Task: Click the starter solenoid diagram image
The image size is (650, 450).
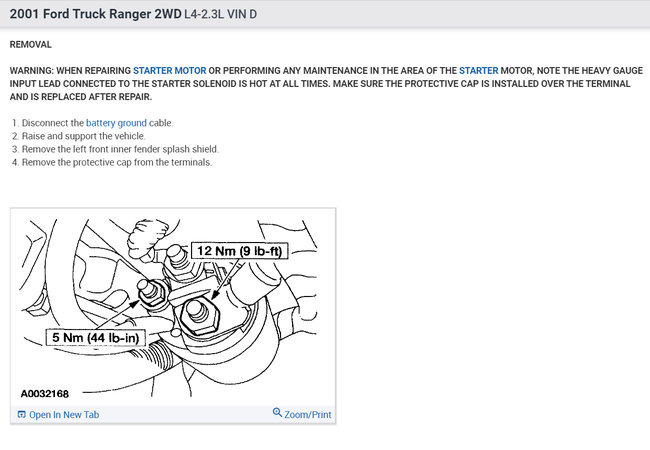Action: point(173,308)
